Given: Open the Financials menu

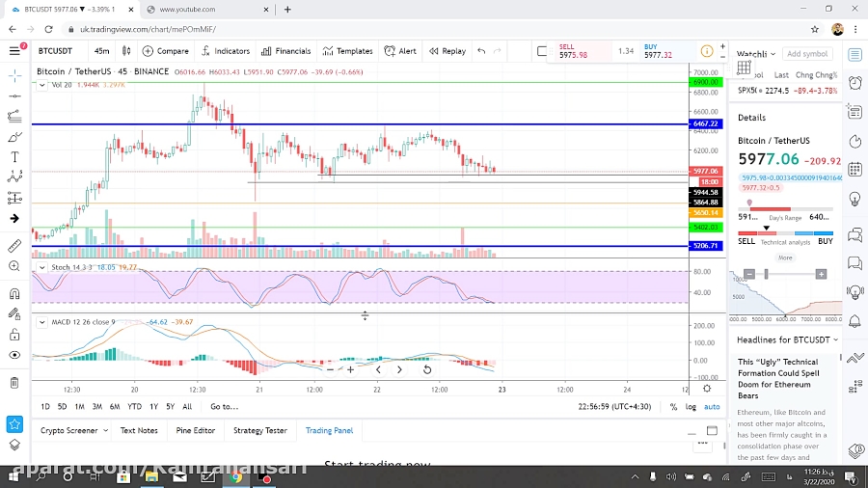Looking at the screenshot, I should 286,51.
